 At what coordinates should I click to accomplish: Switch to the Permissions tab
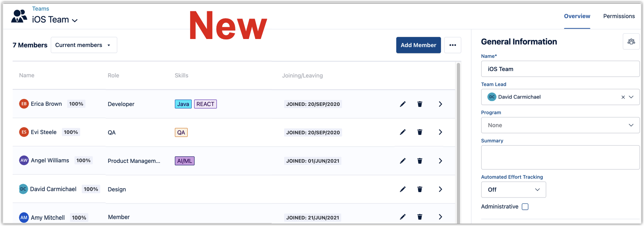click(x=619, y=16)
